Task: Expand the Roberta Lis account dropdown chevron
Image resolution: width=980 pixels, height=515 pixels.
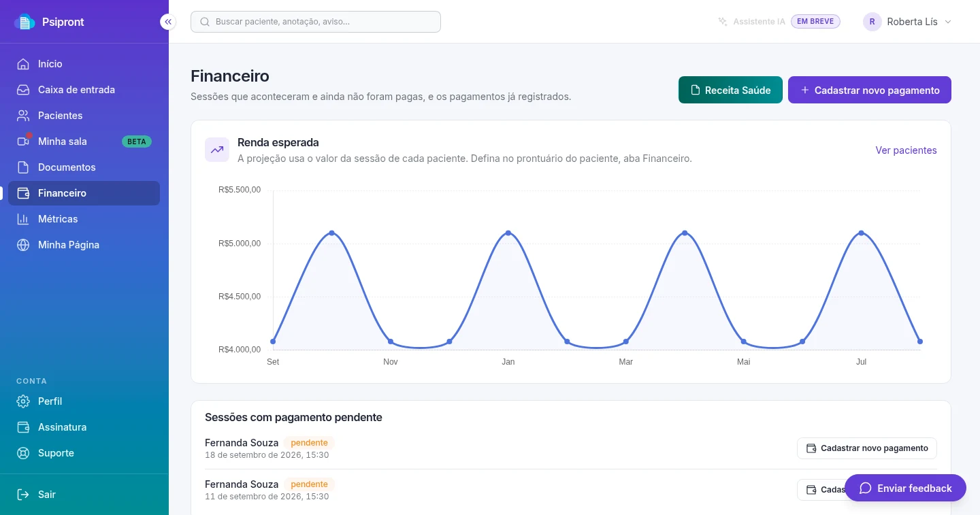Action: 948,22
